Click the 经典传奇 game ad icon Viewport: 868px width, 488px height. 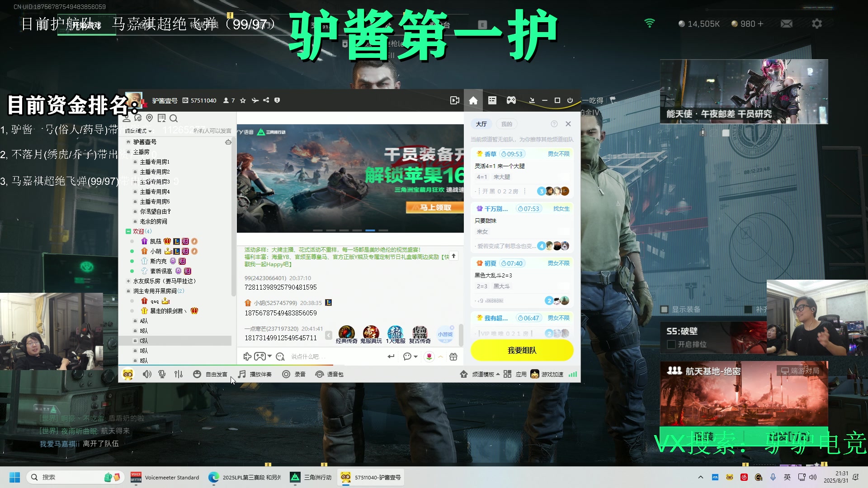point(347,334)
